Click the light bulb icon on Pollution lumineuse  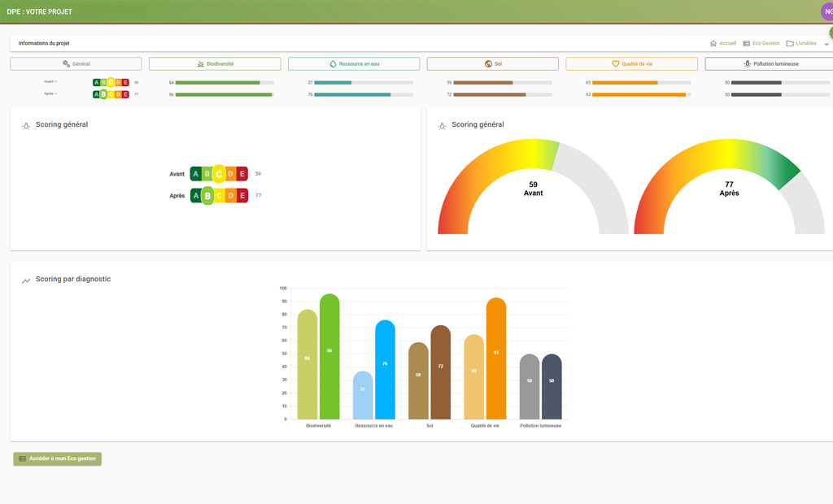point(747,63)
